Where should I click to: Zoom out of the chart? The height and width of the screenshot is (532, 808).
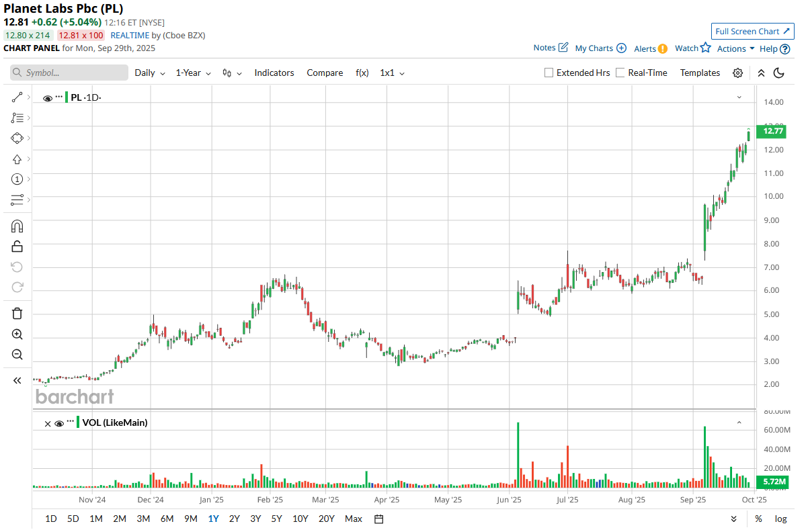tap(17, 354)
